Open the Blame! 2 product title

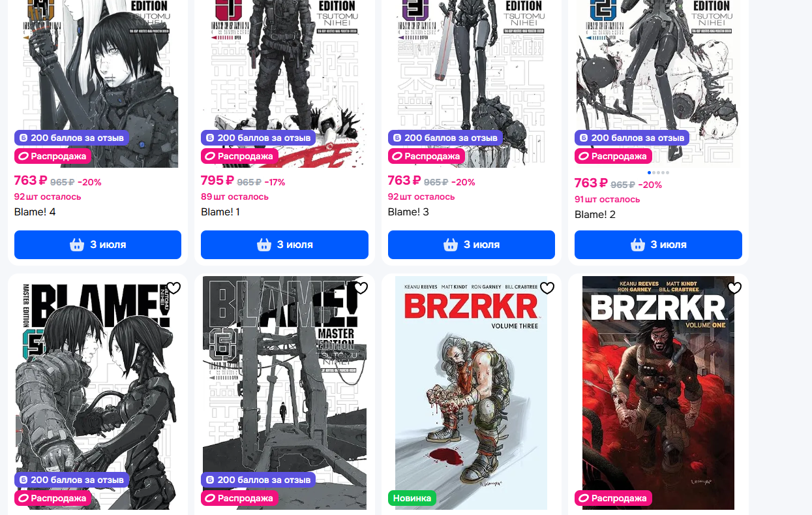595,215
